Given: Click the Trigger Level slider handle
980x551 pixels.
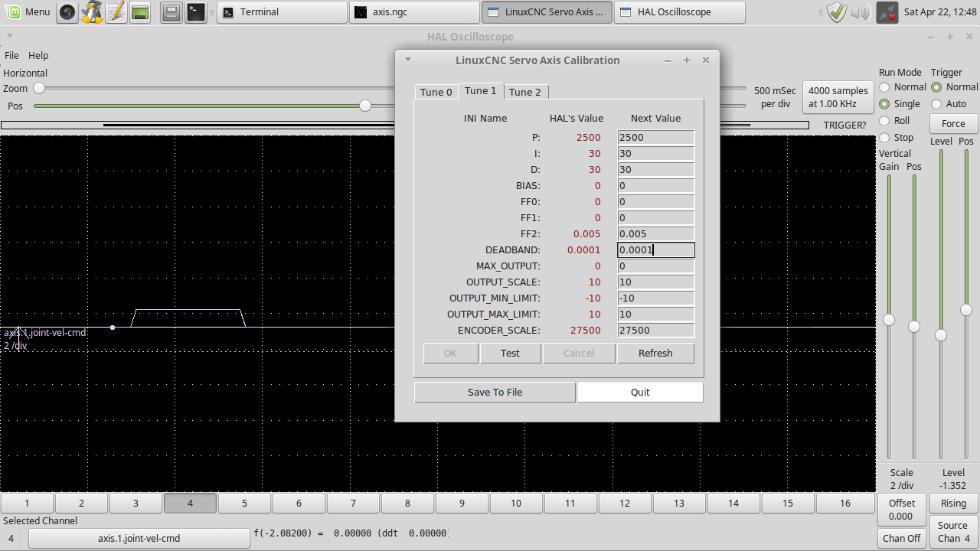Looking at the screenshot, I should pos(941,335).
